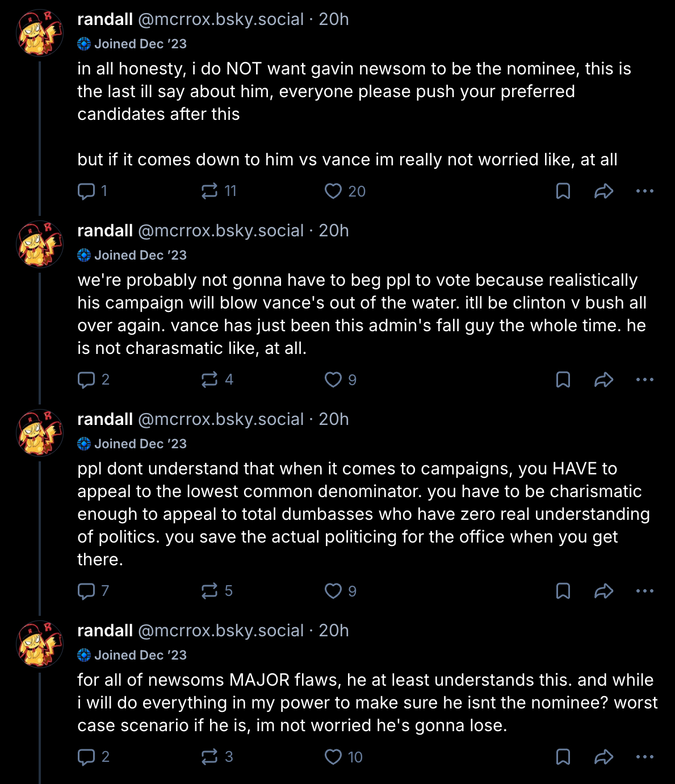The width and height of the screenshot is (675, 784).
Task: Repost the 'in all honesty' post
Action: (x=209, y=191)
